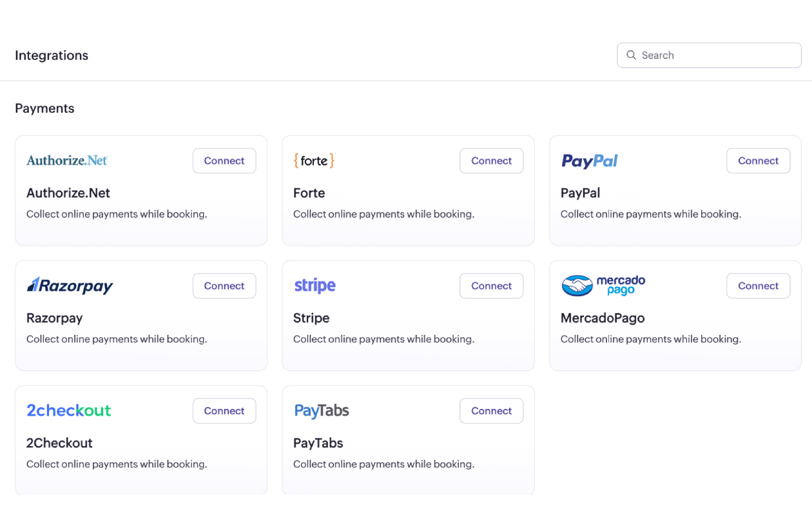Click the Integrations page title
This screenshot has height=528, width=812.
click(51, 55)
